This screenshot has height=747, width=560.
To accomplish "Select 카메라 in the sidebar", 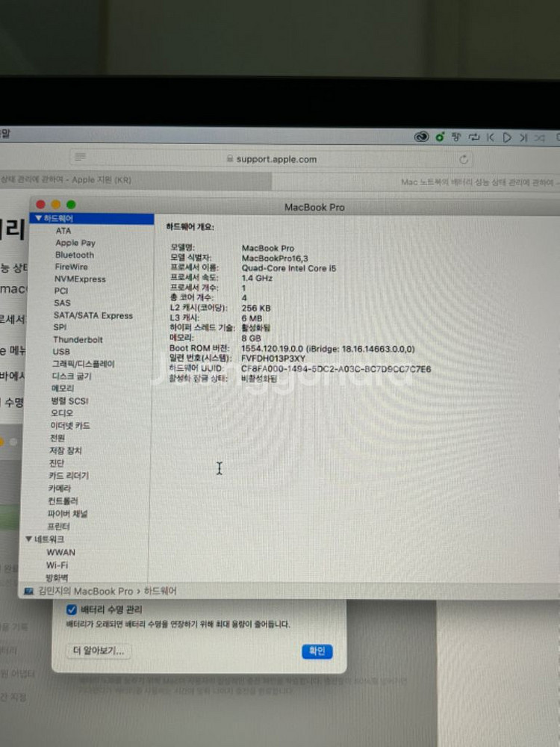I will click(x=60, y=489).
